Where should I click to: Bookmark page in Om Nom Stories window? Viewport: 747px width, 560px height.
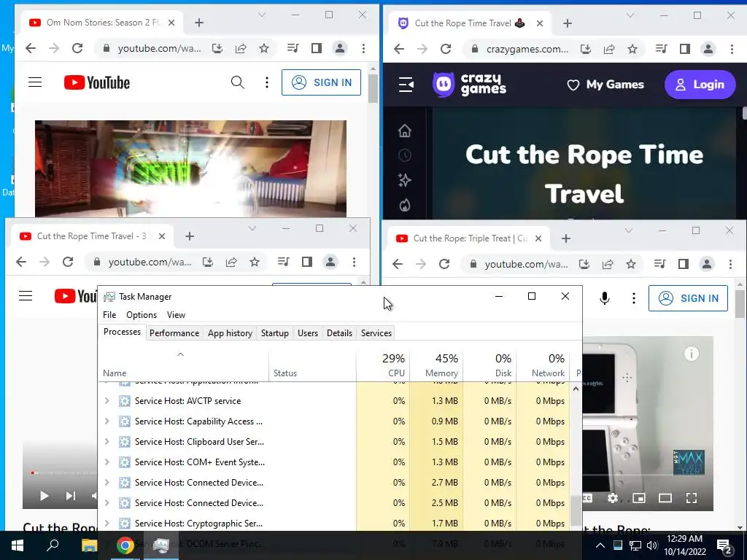[x=264, y=48]
